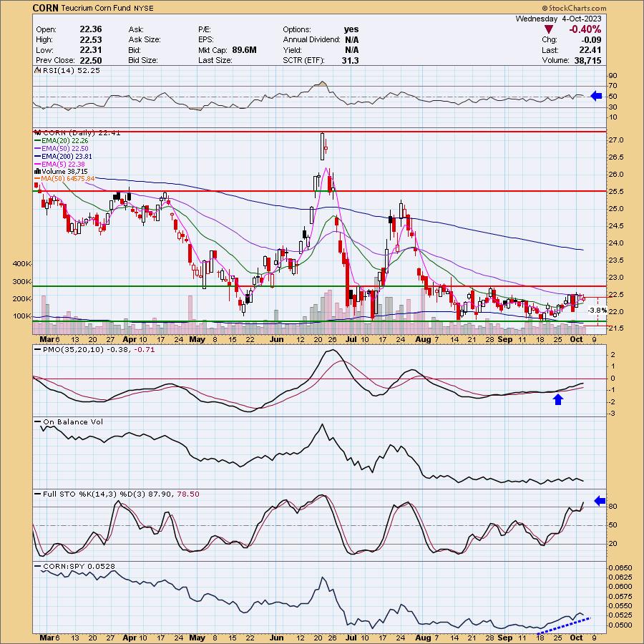Viewport: 644px width, 644px height.
Task: Click the 70 level on RSI axis
Action: tap(613, 86)
